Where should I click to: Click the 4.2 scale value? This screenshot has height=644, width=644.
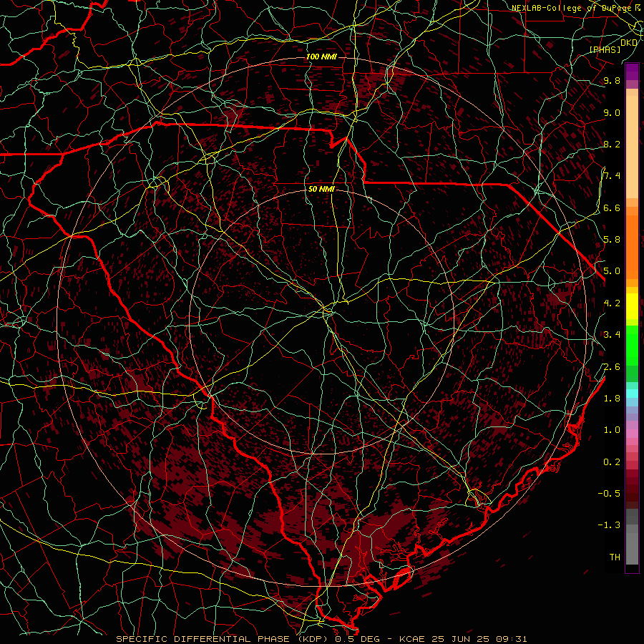tap(612, 303)
